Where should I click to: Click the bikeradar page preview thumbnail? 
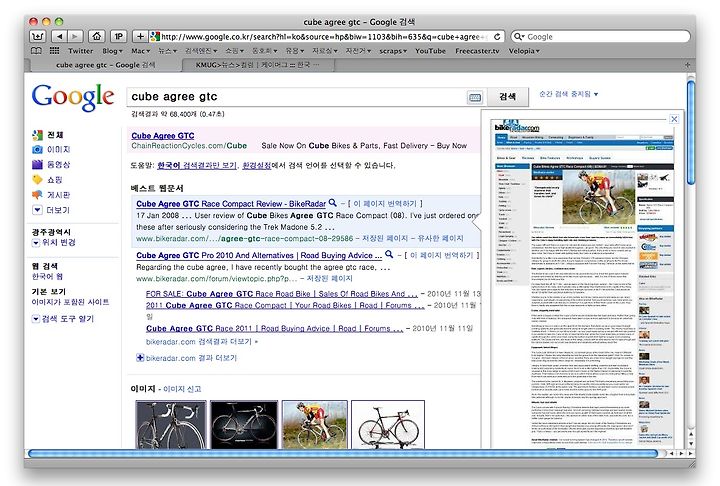(583, 285)
